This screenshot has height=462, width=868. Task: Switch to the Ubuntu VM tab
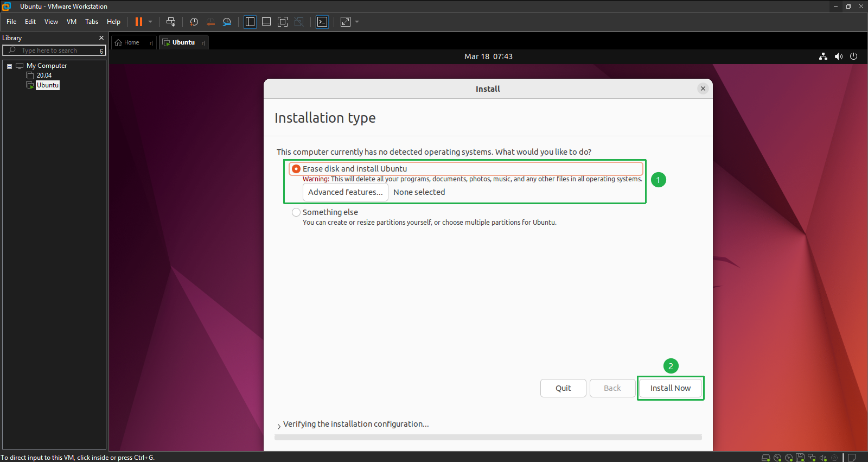[x=183, y=42]
